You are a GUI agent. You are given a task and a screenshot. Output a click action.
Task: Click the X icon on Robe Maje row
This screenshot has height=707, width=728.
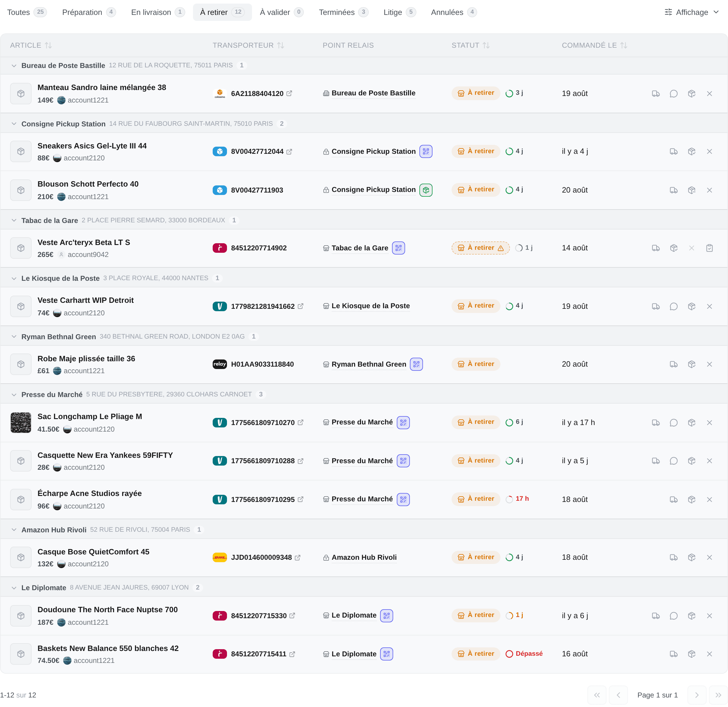(x=709, y=364)
